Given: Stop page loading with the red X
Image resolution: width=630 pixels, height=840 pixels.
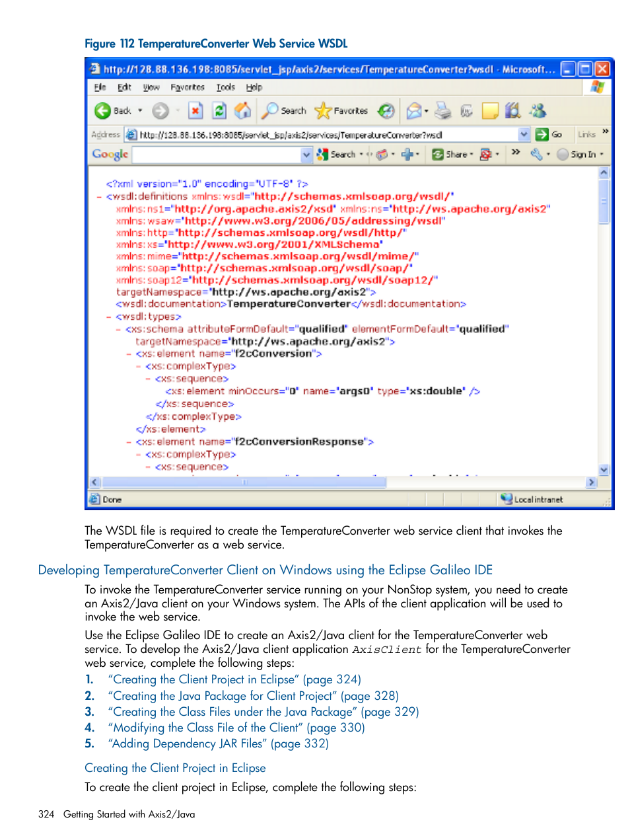Looking at the screenshot, I should click(x=195, y=111).
